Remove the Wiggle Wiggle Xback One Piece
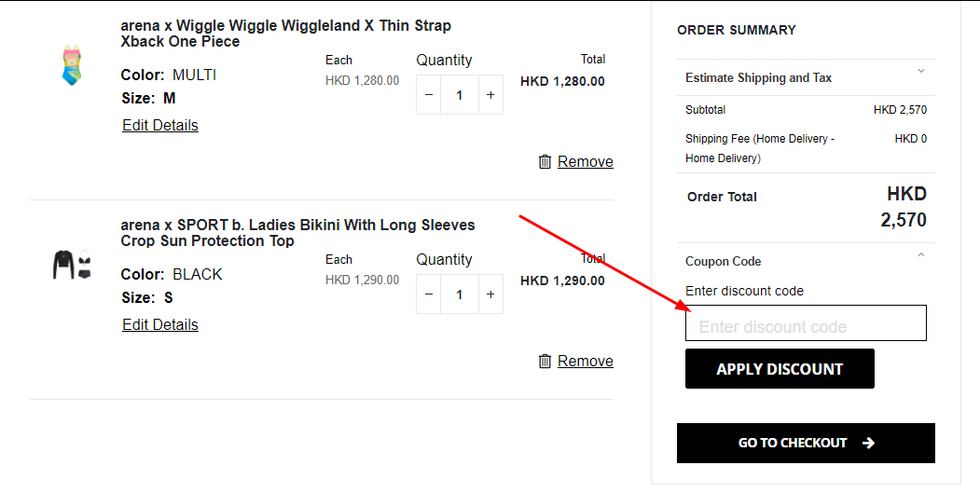The width and height of the screenshot is (980, 493). [x=585, y=162]
